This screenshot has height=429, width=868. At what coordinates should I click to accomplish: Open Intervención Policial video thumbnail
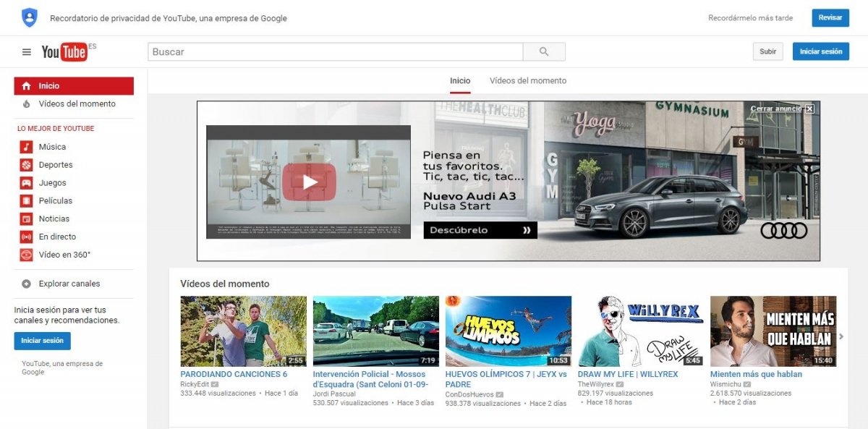(x=376, y=331)
